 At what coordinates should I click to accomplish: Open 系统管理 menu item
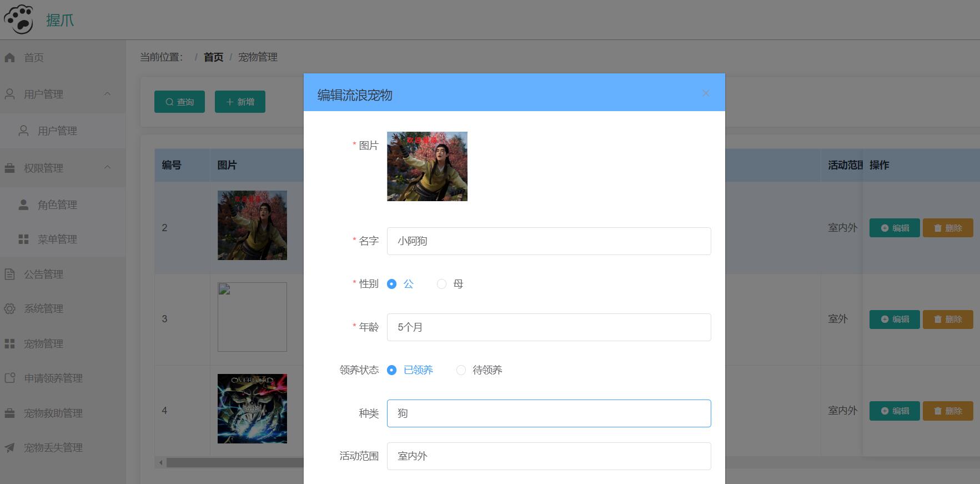coord(63,308)
